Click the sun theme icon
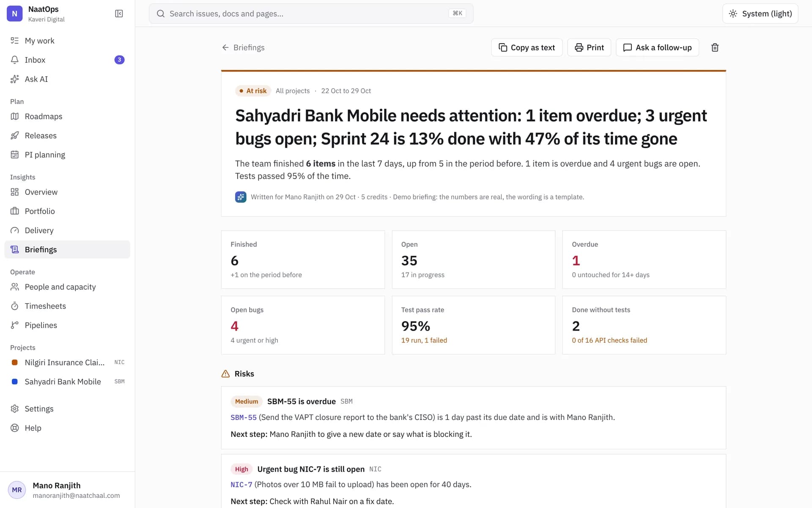 coord(733,14)
